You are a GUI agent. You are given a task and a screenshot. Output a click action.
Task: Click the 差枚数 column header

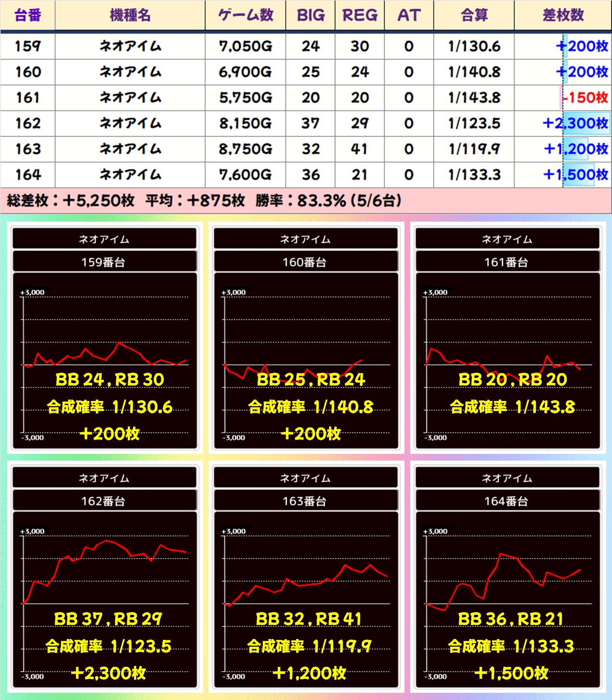pyautogui.click(x=563, y=15)
